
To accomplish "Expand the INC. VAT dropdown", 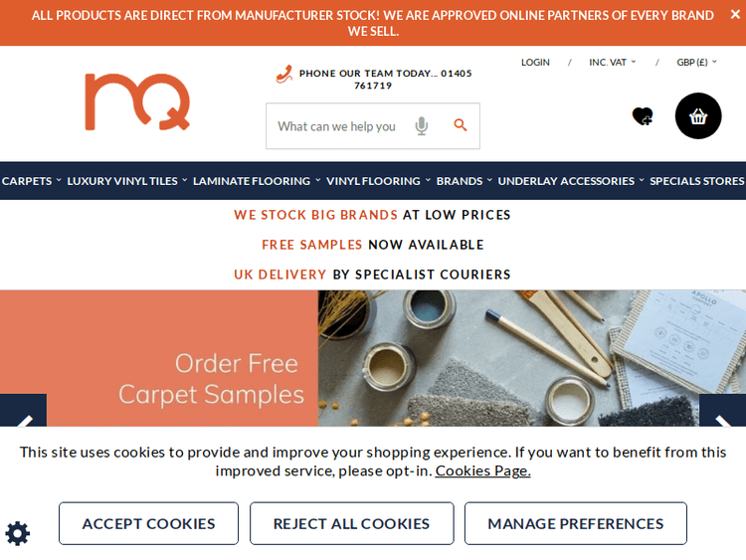I will pyautogui.click(x=613, y=63).
